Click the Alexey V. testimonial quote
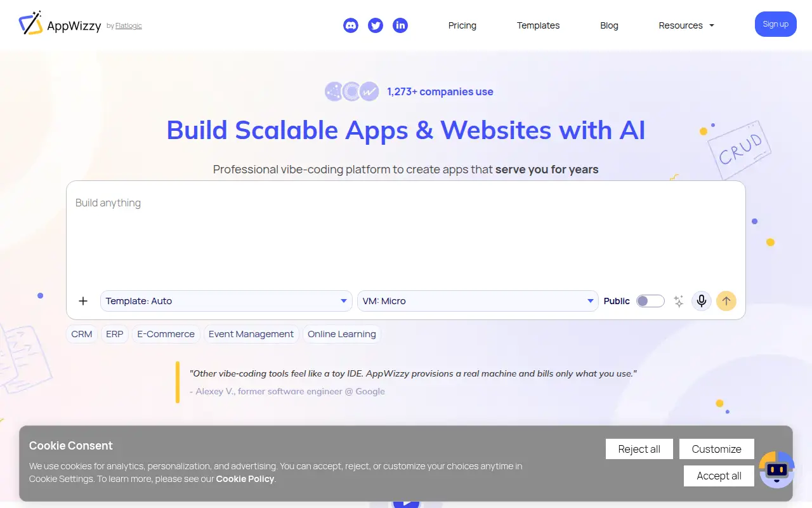 click(413, 373)
